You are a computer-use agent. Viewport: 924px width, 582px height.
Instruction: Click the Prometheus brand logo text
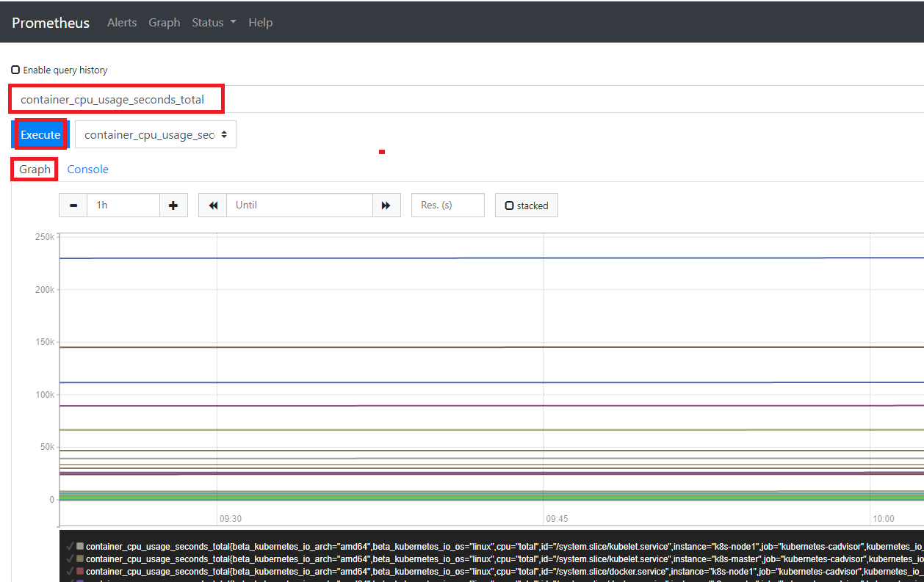51,23
